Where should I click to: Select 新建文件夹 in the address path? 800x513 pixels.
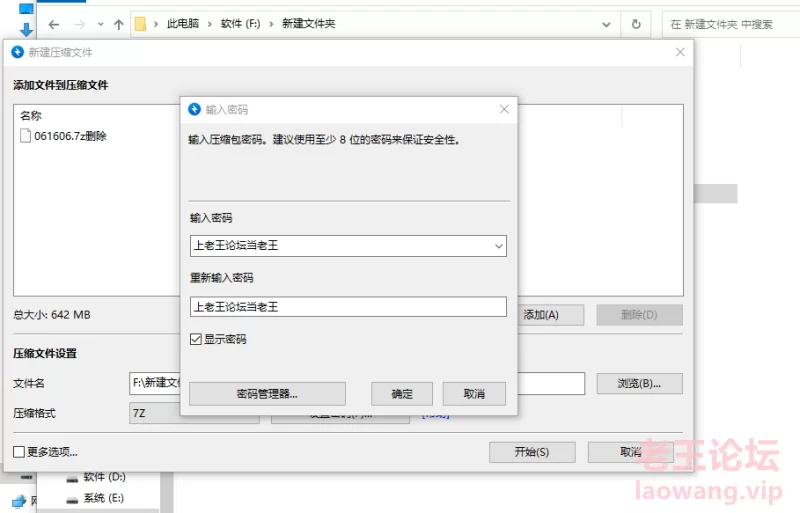tap(309, 23)
